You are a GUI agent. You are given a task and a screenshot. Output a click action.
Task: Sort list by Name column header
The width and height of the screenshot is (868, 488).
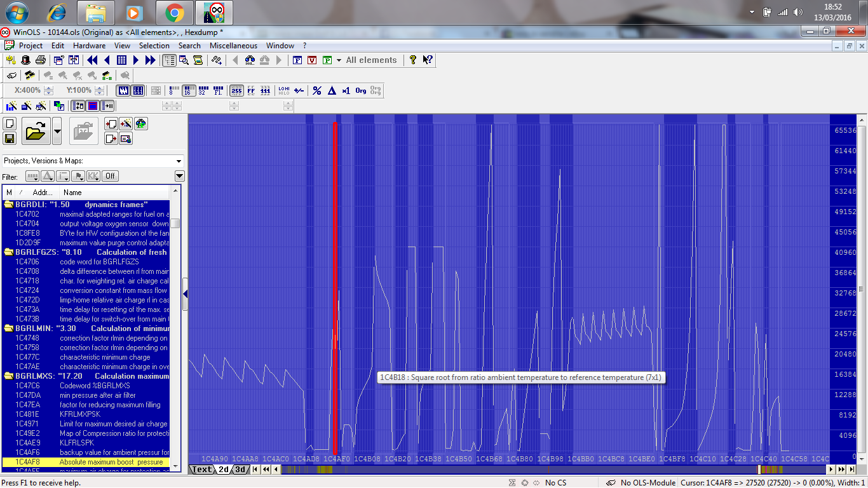(x=114, y=192)
